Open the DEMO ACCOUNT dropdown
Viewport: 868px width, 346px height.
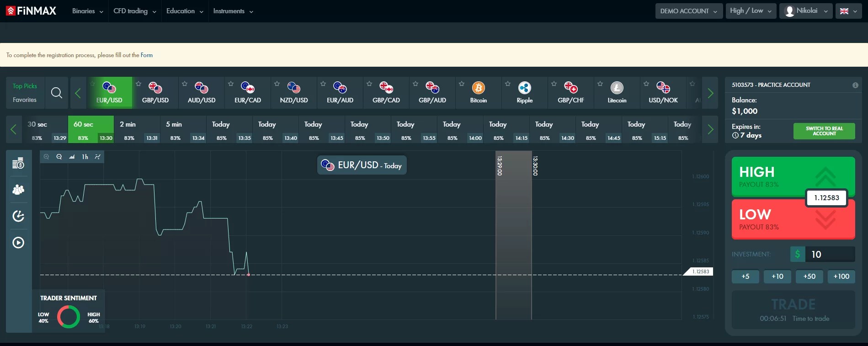click(x=689, y=11)
